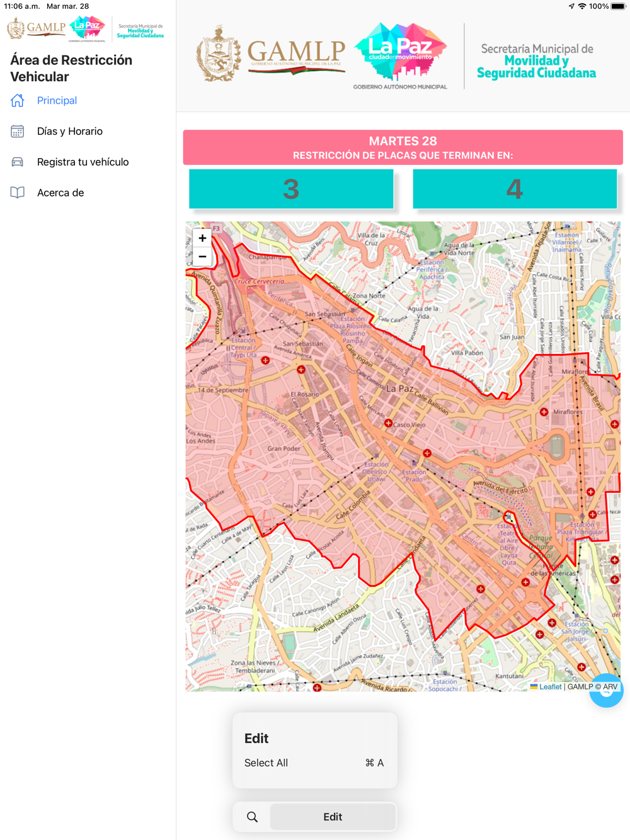630x840 pixels.
Task: Click the Área de Restricción Vehicular title
Action: 71,68
